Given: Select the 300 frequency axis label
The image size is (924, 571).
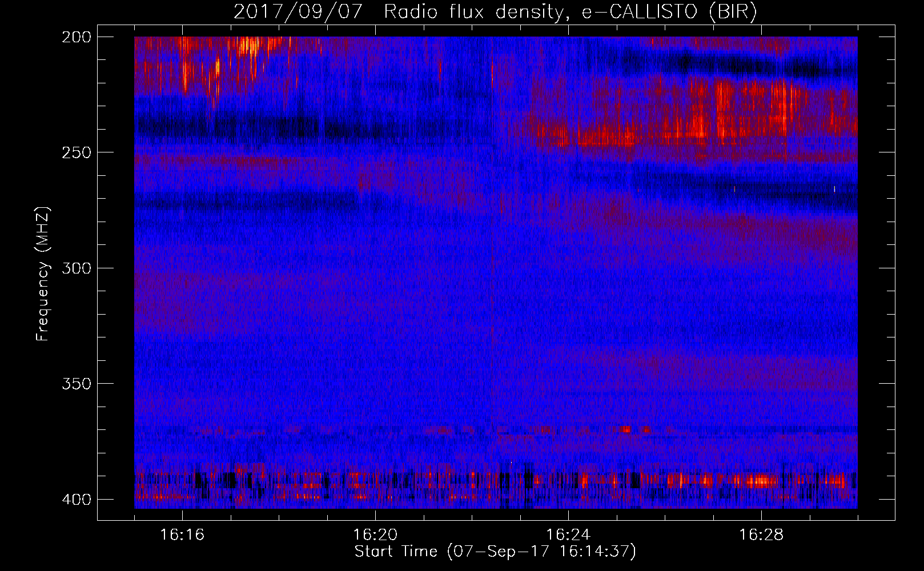Looking at the screenshot, I should (76, 268).
